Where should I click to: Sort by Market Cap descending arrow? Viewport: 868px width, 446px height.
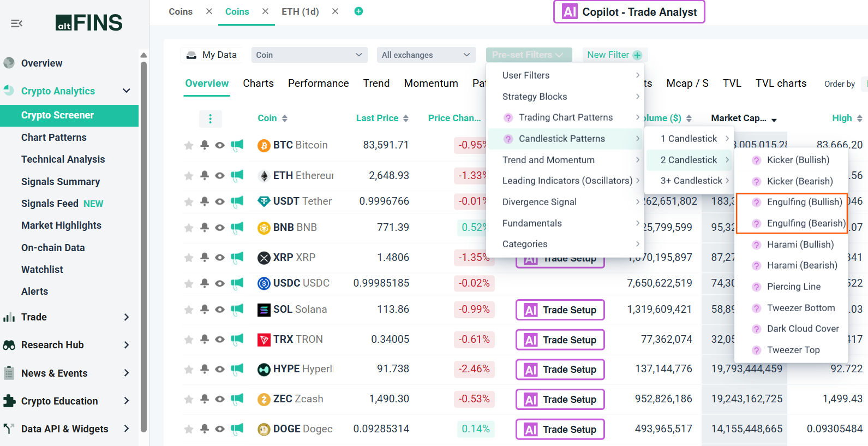coord(774,120)
